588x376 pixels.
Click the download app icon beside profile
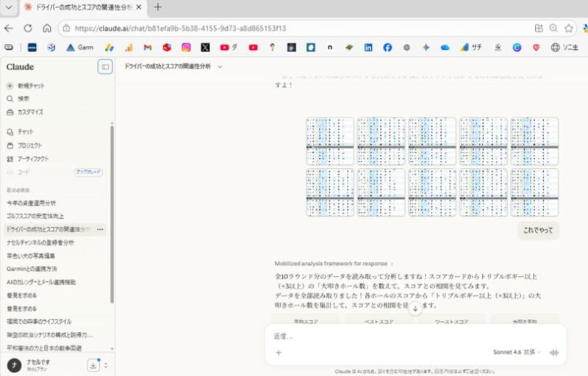point(93,365)
